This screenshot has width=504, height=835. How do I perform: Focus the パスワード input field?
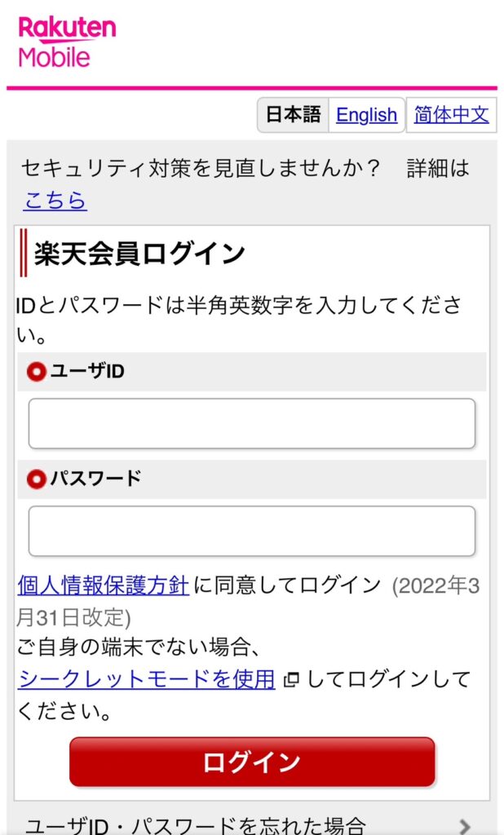click(x=251, y=531)
